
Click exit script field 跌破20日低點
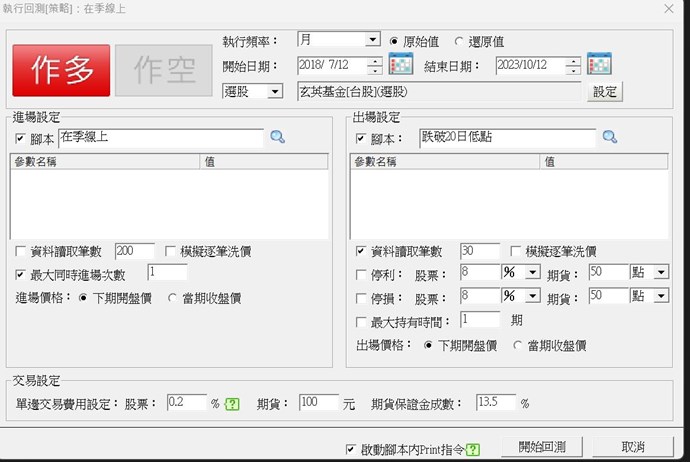click(x=508, y=138)
